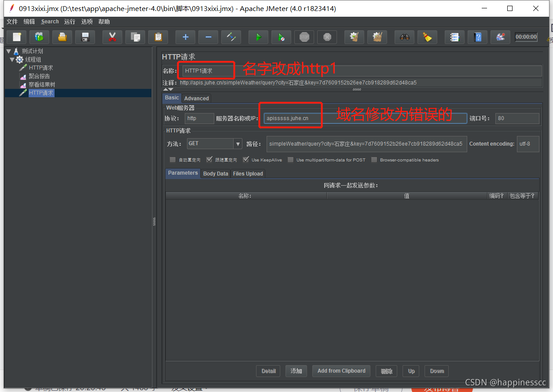Click the Detail button
This screenshot has height=392, width=553.
click(268, 371)
